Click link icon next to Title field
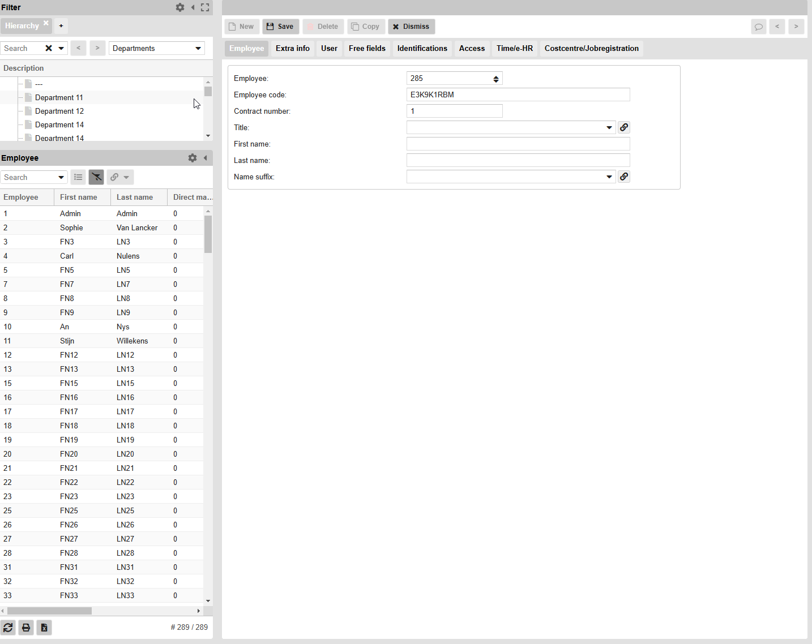Screen dimensions: 812x644 [624, 127]
